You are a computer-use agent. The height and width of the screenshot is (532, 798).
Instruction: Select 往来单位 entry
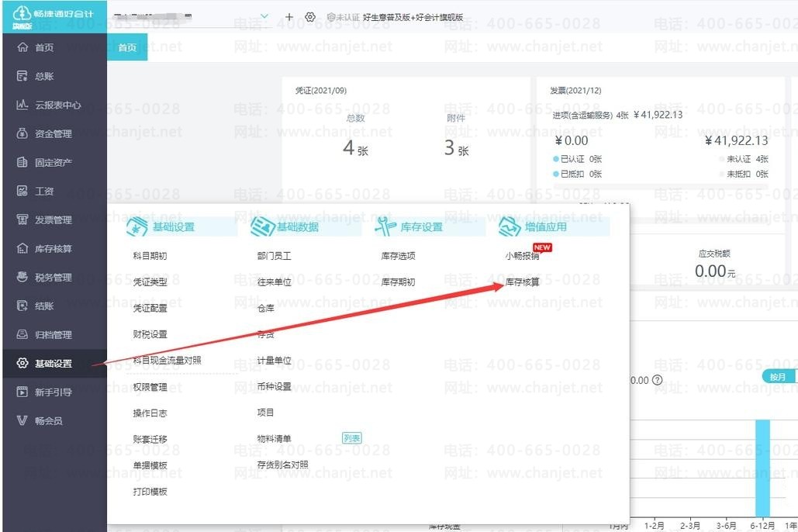(x=275, y=282)
